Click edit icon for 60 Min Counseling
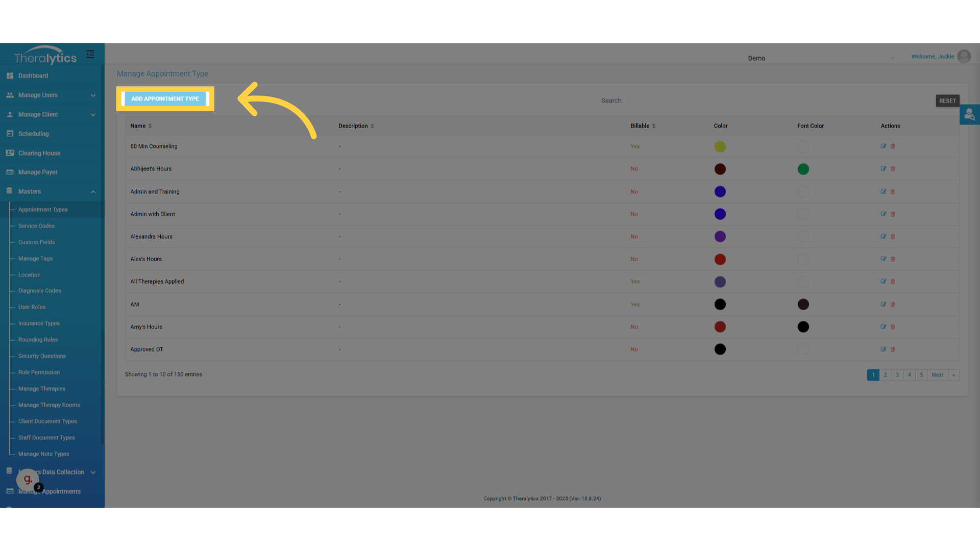Viewport: 980px width, 551px height. [884, 146]
